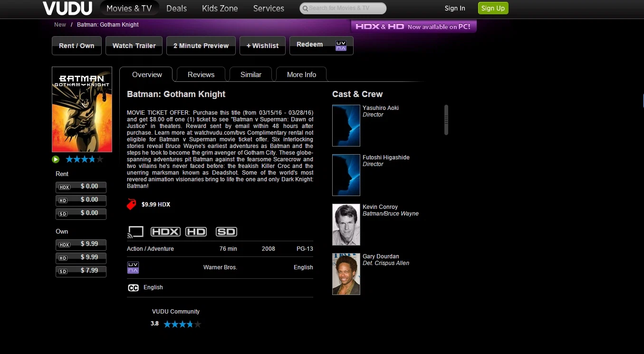Open the Services menu

pos(269,8)
